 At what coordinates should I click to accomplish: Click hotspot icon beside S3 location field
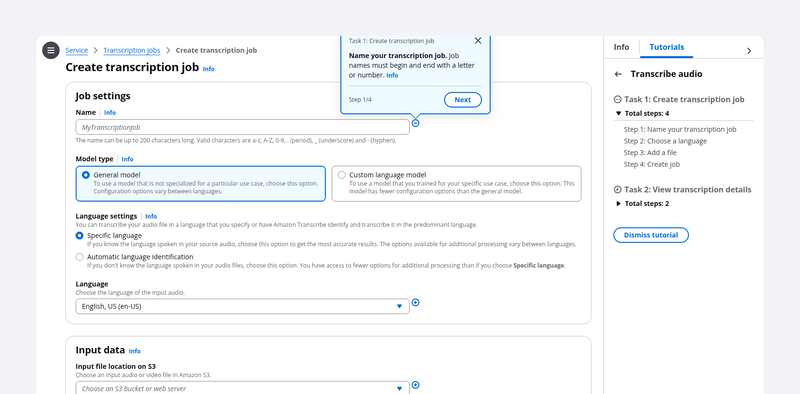click(415, 385)
